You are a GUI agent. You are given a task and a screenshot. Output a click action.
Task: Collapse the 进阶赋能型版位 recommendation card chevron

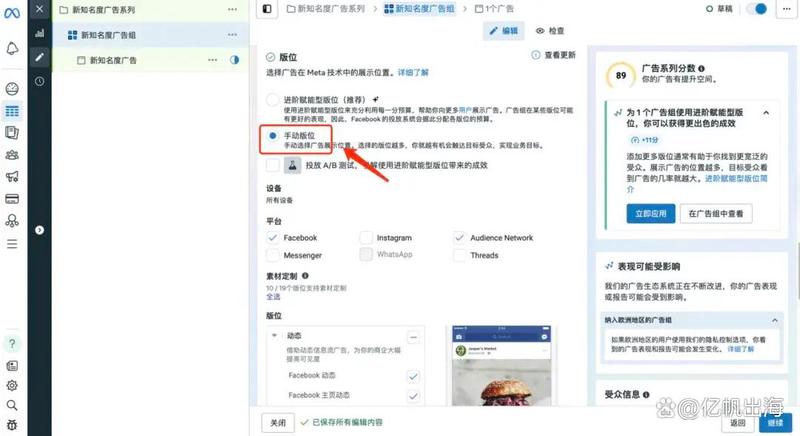[766, 113]
